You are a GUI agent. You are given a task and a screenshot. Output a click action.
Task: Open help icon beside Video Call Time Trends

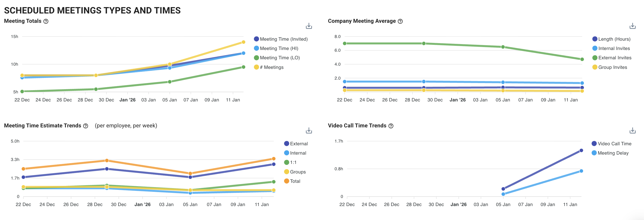391,126
